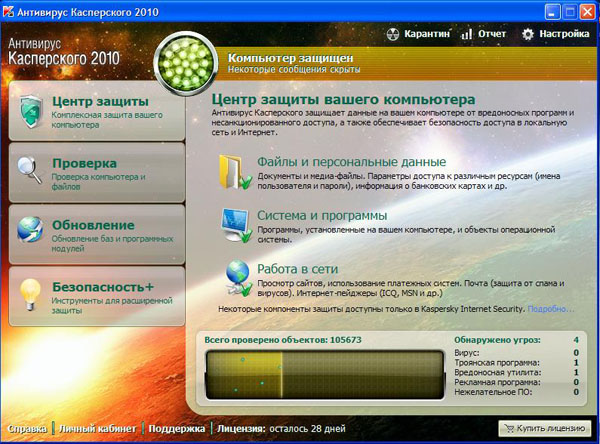Click the Настройка gear icon

click(528, 34)
